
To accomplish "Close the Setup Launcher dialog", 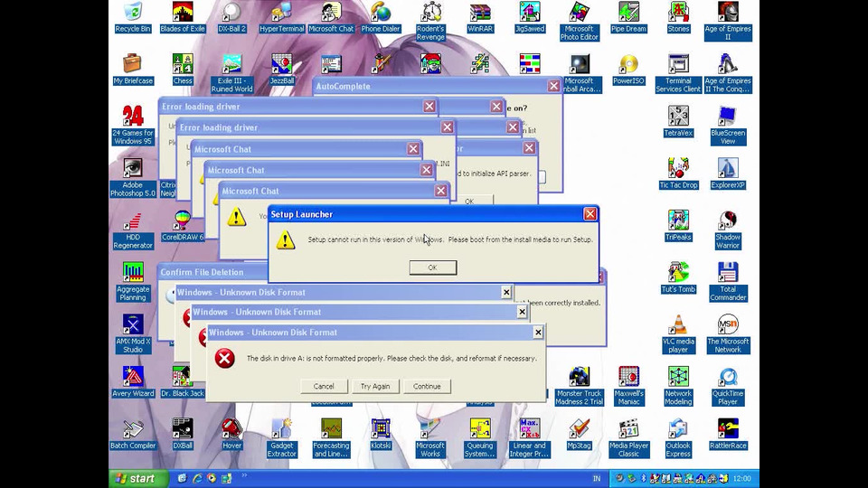I will point(590,214).
